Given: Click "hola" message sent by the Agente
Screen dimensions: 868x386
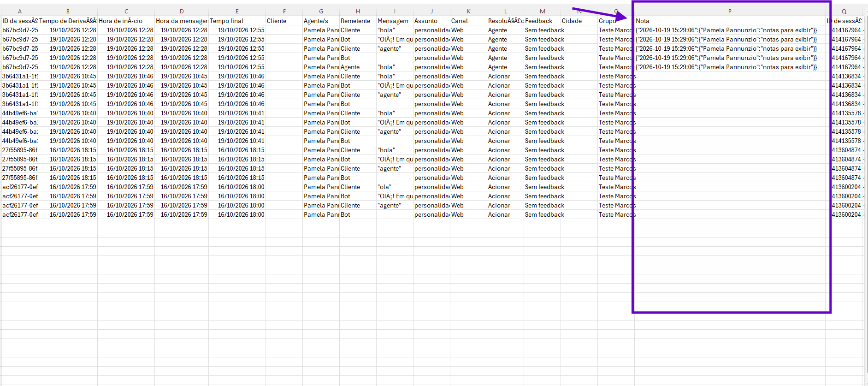Looking at the screenshot, I should coord(395,67).
